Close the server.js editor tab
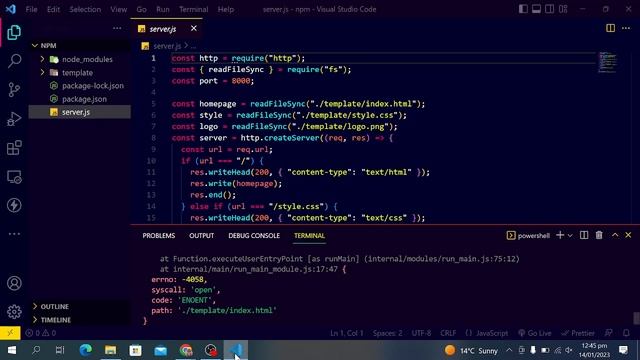The width and height of the screenshot is (640, 360). click(x=193, y=28)
